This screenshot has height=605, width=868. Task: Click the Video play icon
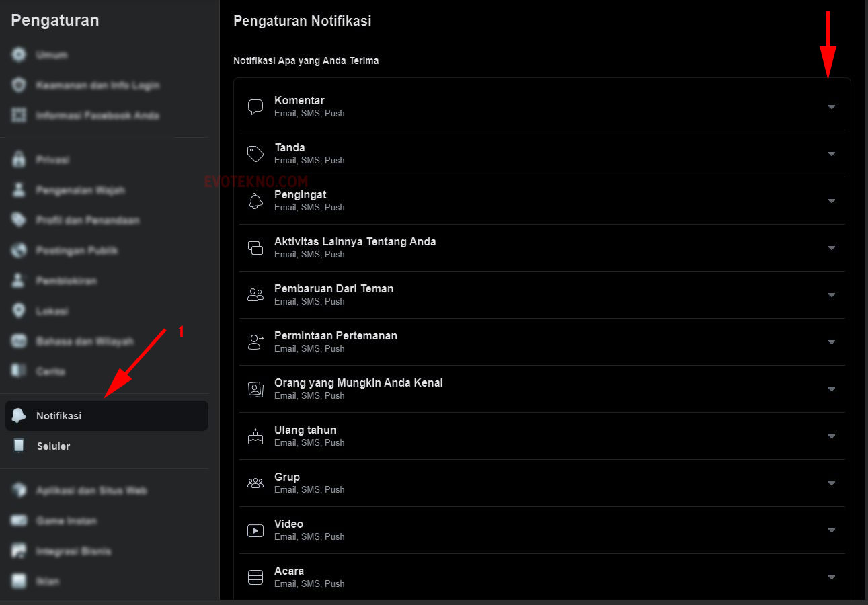click(x=255, y=530)
